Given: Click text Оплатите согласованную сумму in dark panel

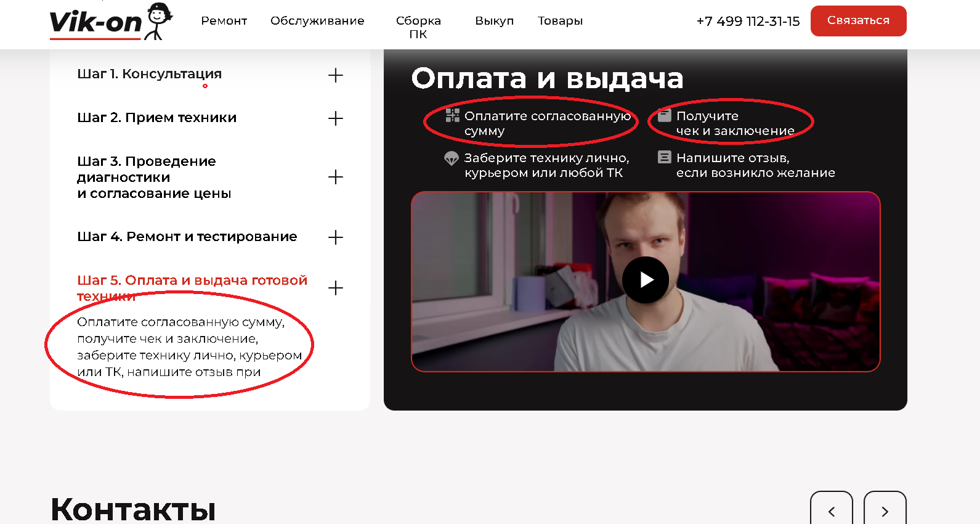Looking at the screenshot, I should click(x=547, y=123).
